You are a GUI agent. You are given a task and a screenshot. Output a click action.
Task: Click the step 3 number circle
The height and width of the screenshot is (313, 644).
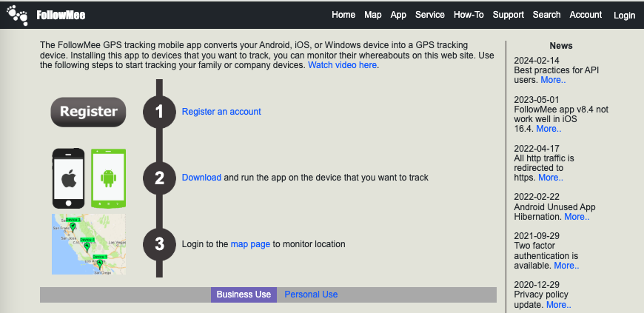[159, 244]
